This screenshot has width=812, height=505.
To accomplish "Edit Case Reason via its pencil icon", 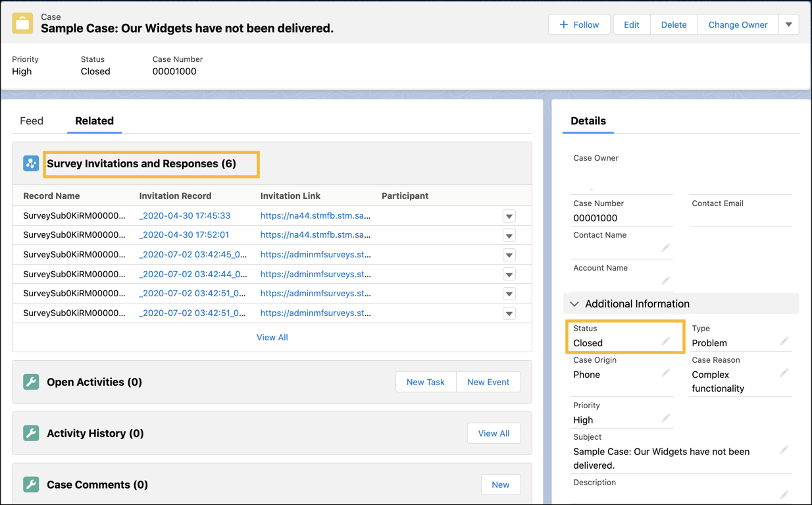I will click(784, 373).
